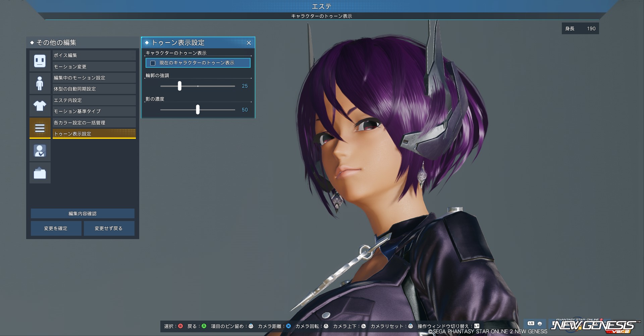Image resolution: width=644 pixels, height=336 pixels.
Task: Select the character check portrait icon
Action: 40,151
